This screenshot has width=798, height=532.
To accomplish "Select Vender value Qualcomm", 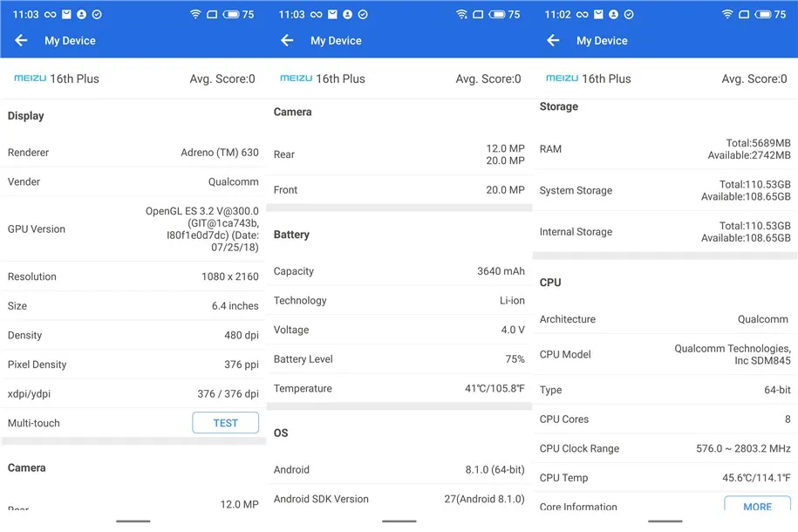I will click(x=233, y=181).
